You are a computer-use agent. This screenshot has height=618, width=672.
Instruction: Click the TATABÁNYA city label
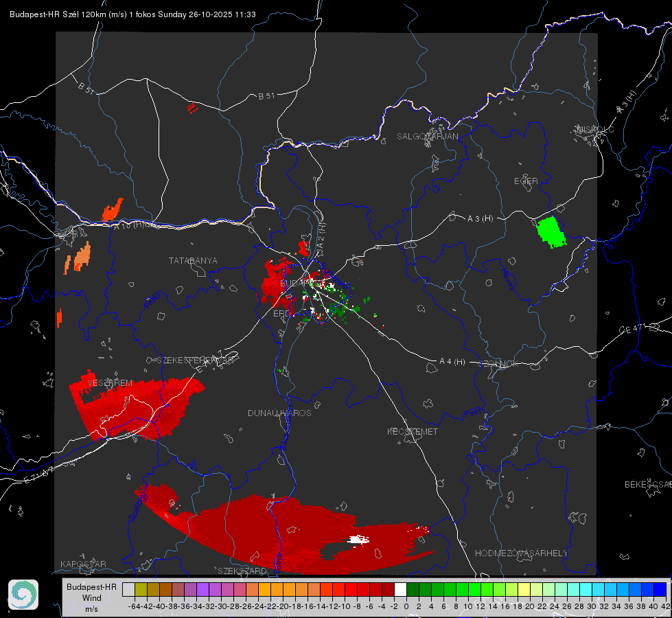click(193, 261)
